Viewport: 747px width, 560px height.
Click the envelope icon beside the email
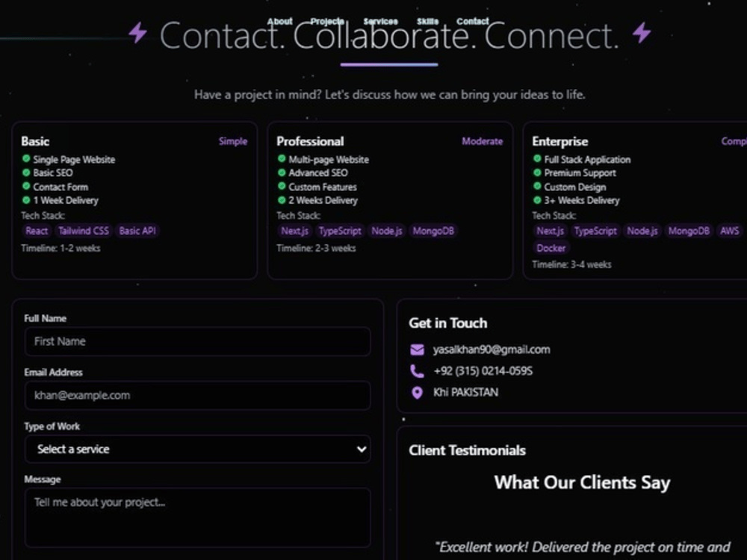pyautogui.click(x=417, y=350)
